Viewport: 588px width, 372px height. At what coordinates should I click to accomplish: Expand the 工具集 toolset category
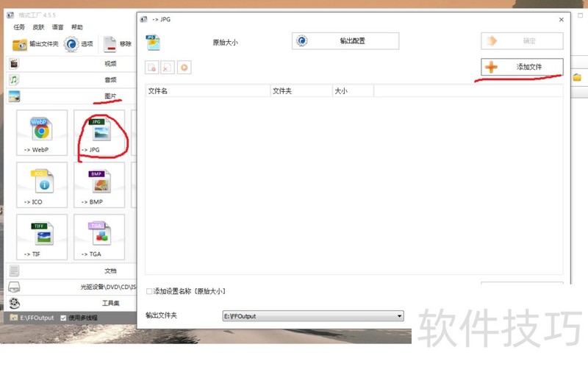click(71, 303)
